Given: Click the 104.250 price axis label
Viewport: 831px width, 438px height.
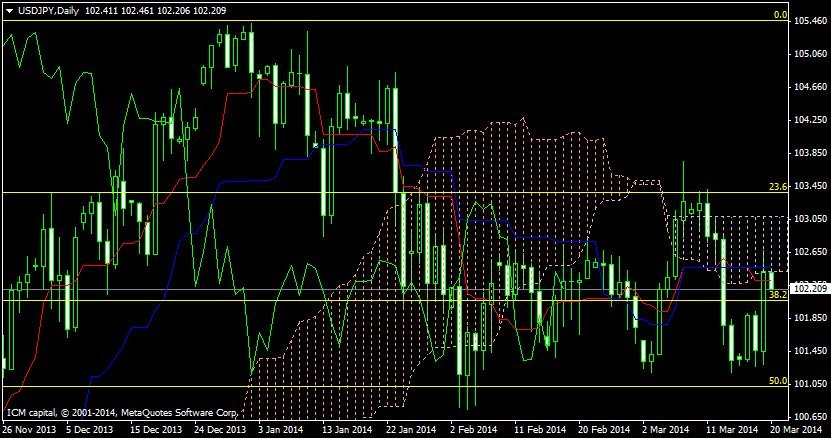Looking at the screenshot, I should point(810,120).
